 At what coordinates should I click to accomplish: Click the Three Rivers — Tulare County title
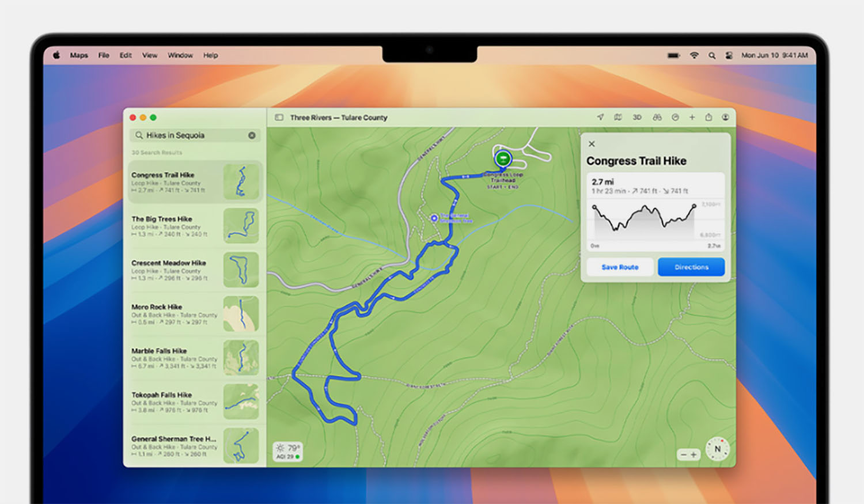(339, 118)
